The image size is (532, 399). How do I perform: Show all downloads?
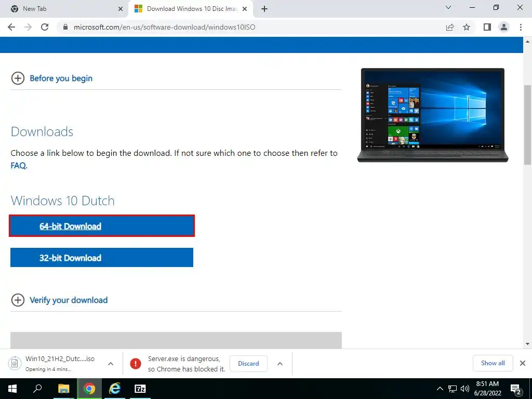coord(493,363)
